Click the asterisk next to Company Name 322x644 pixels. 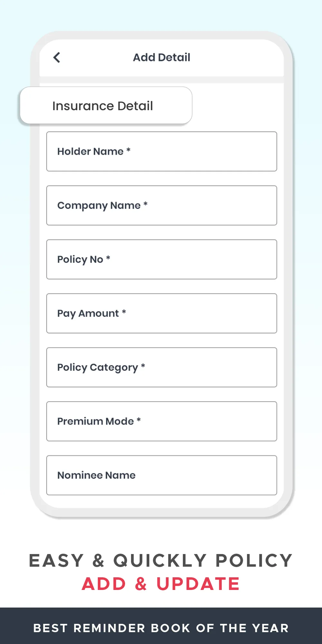pos(146,204)
